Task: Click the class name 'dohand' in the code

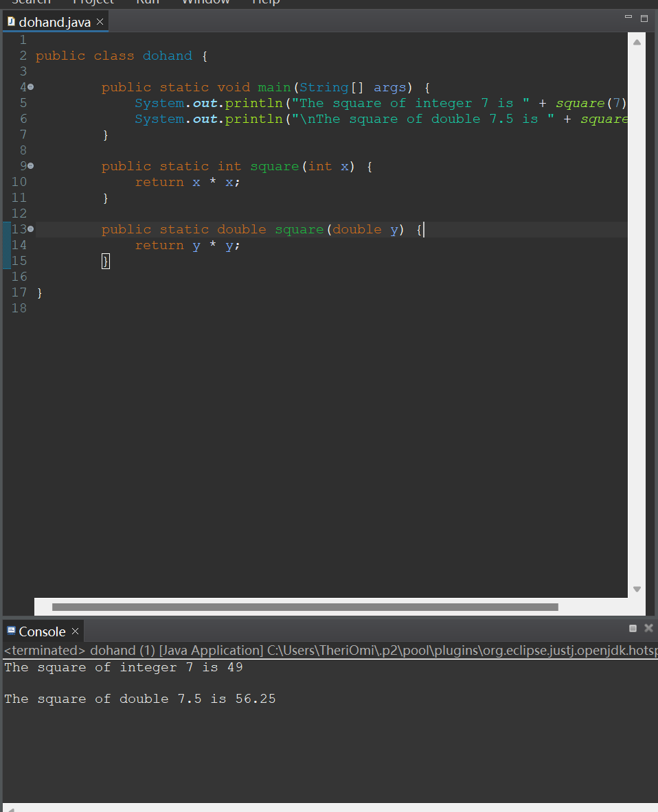Action: coord(168,56)
